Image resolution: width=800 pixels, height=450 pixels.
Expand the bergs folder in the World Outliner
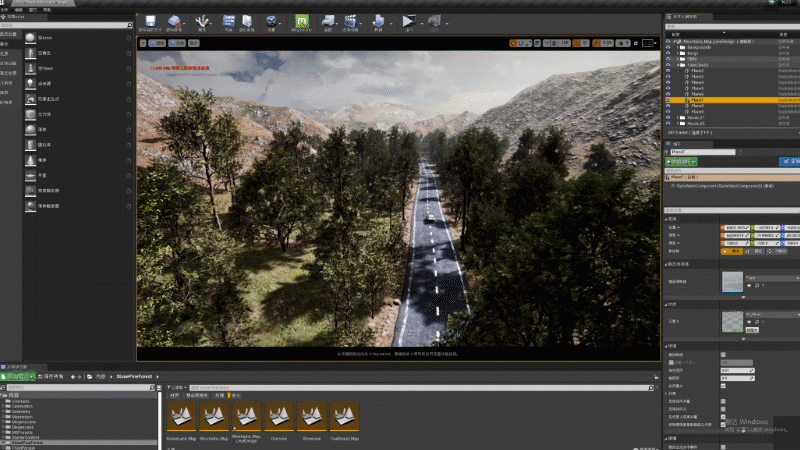[x=678, y=53]
